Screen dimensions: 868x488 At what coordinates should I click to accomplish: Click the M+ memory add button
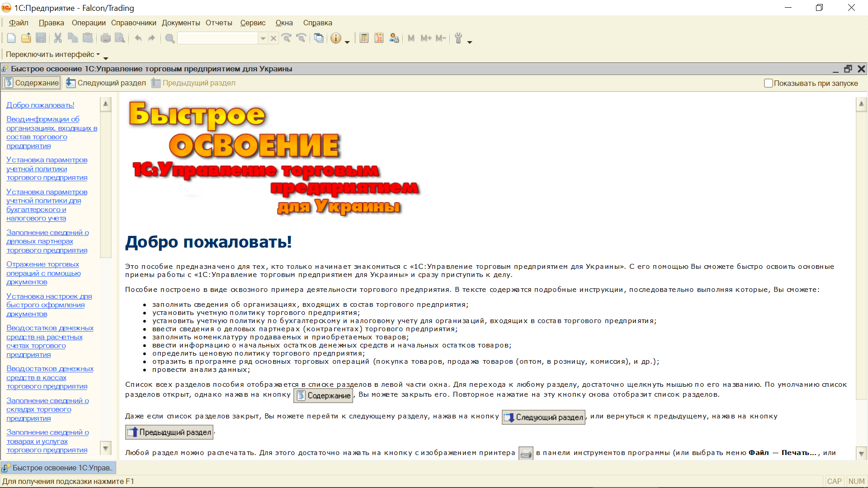(426, 38)
